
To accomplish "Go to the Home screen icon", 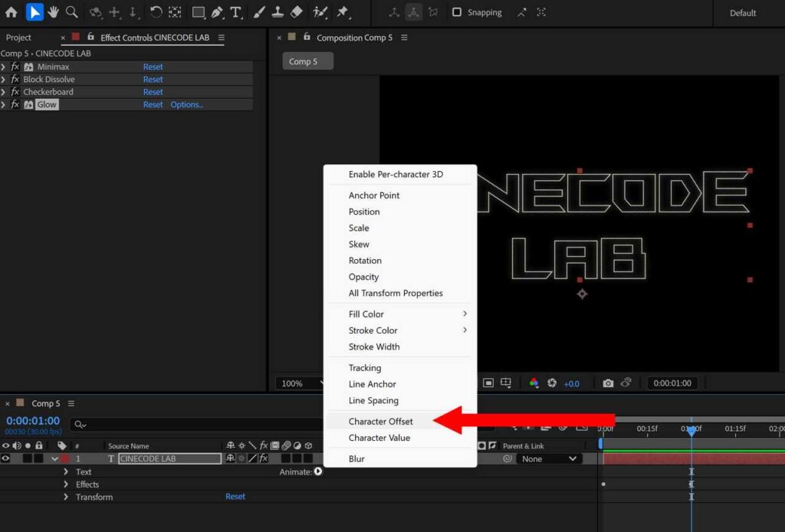I will 11,12.
